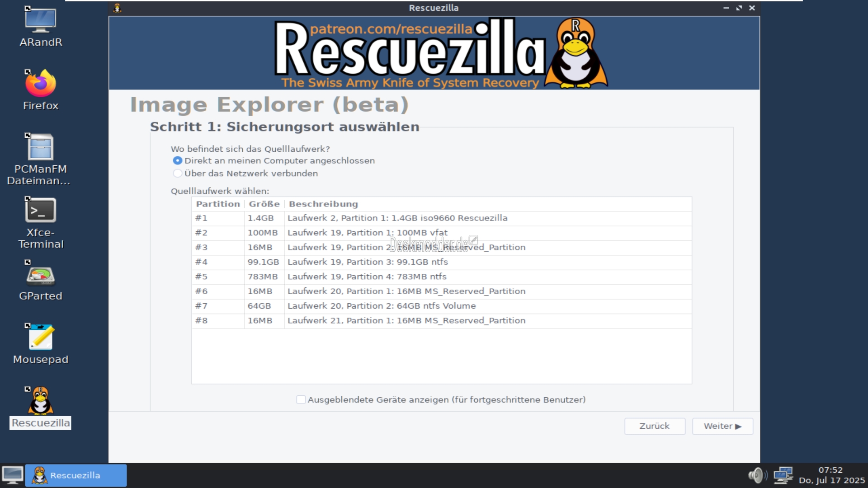The image size is (868, 488).
Task: Select row '64GB ntfs Volume'
Action: [442, 306]
